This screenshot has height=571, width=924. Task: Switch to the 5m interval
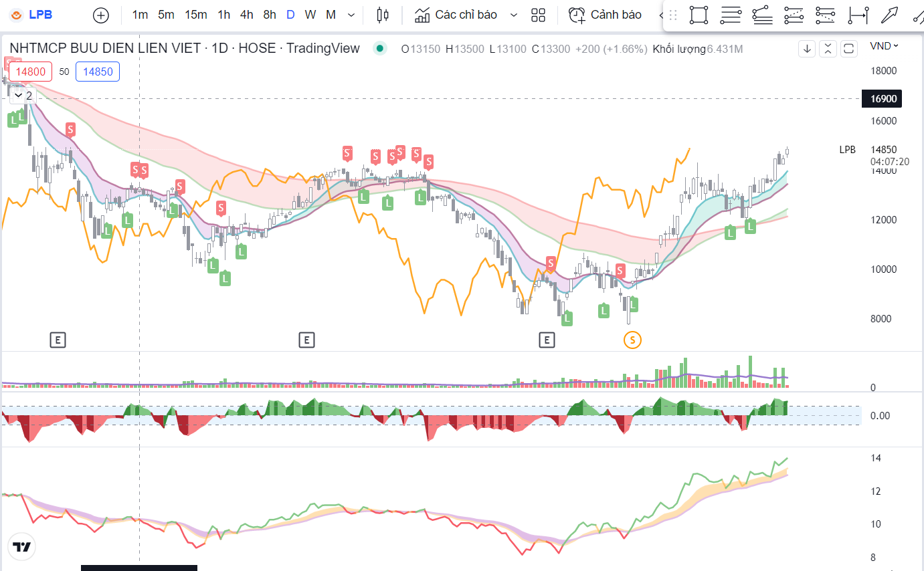166,15
